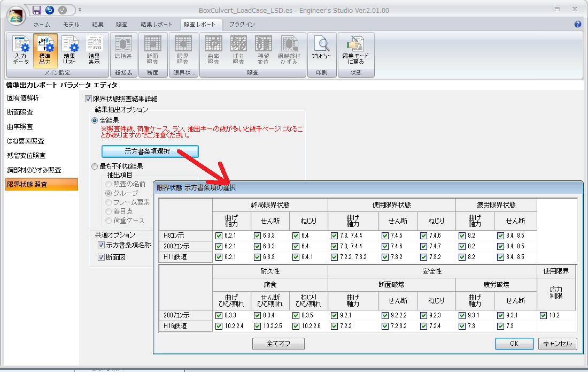The image size is (588, 372).
Task: Switch to the 結果 ribbon tab
Action: click(98, 25)
